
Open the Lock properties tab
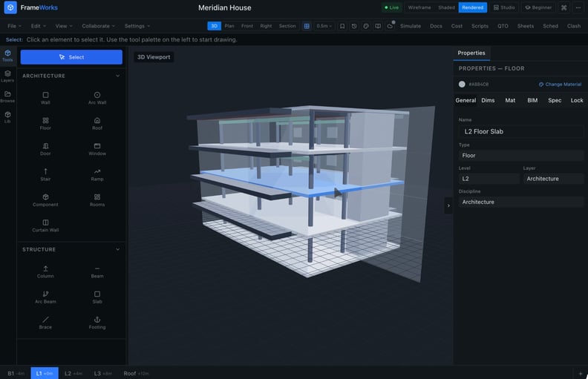tap(577, 100)
